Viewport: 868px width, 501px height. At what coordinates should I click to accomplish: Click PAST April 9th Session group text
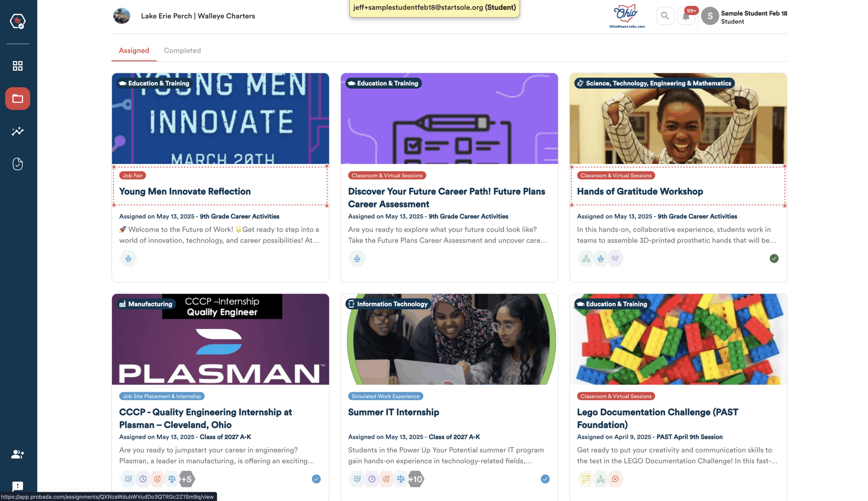point(689,437)
